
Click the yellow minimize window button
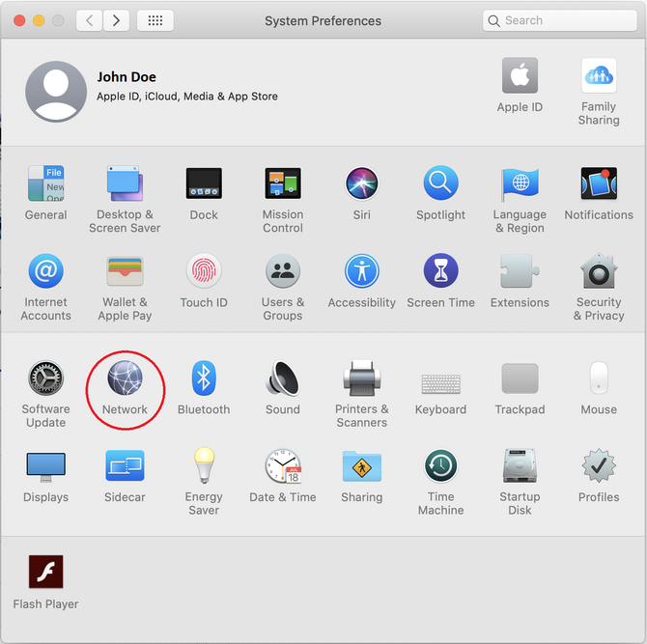click(39, 20)
